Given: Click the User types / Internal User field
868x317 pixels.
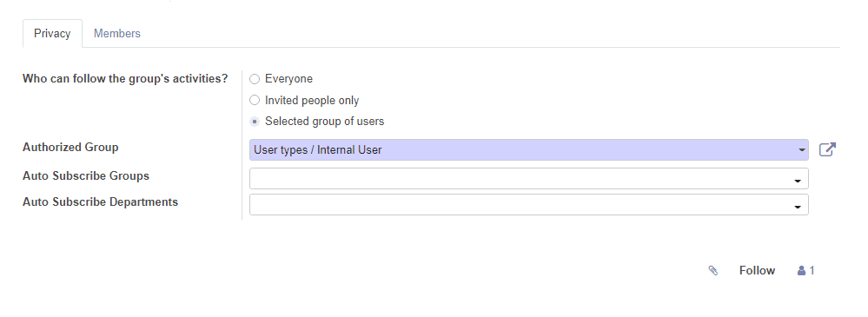Looking at the screenshot, I should pos(528,150).
